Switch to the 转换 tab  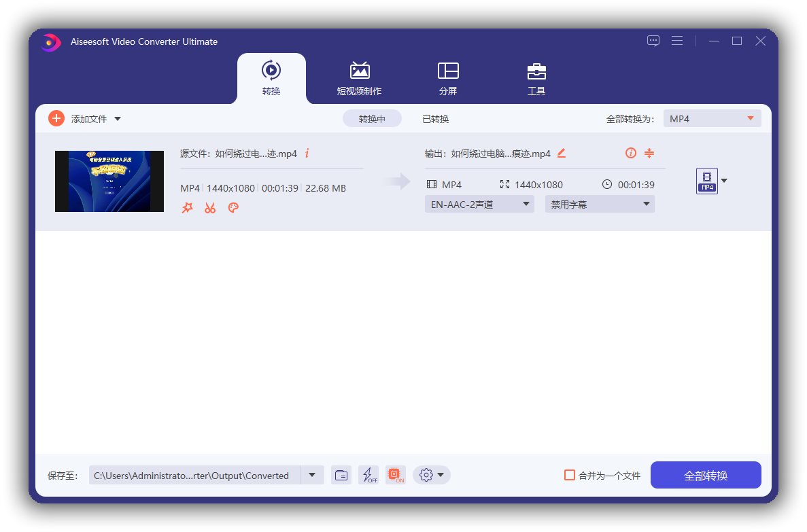271,78
